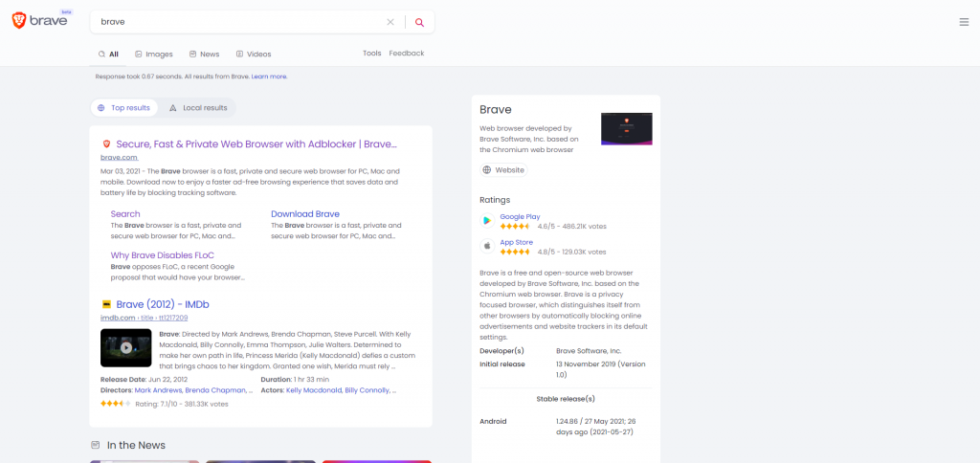The width and height of the screenshot is (980, 463).
Task: Switch to the News tab
Action: tap(205, 55)
